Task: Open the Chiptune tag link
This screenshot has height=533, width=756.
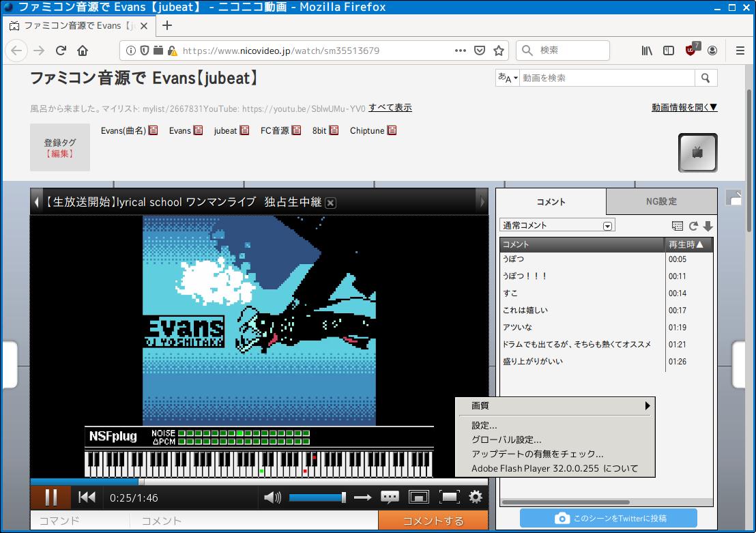Action: (367, 131)
